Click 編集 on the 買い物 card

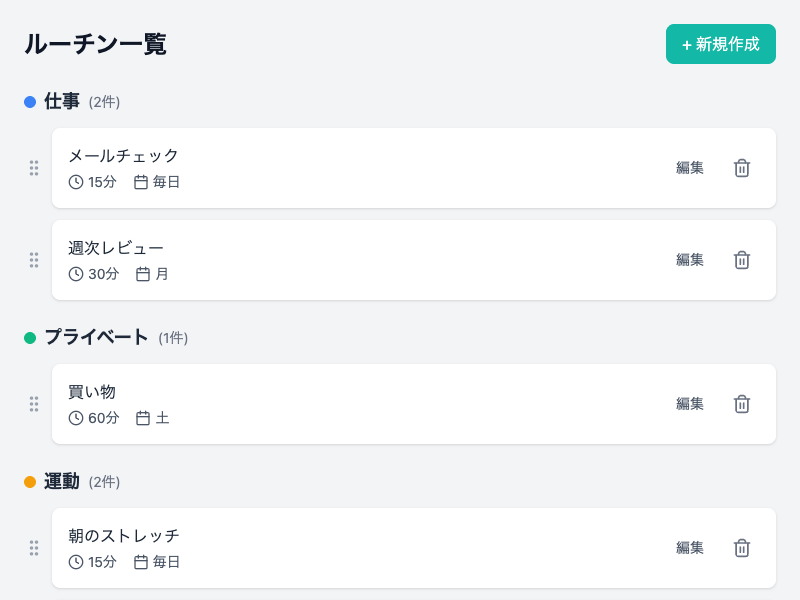(x=690, y=404)
